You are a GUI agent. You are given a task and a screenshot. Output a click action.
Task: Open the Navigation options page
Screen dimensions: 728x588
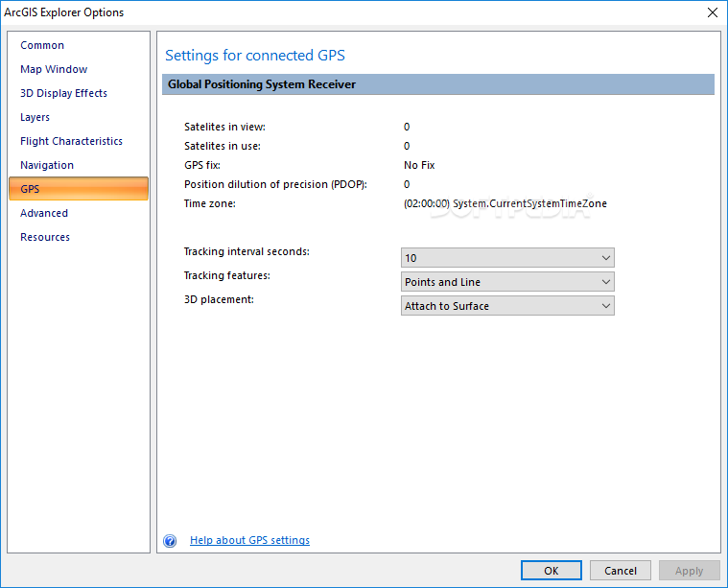pyautogui.click(x=47, y=165)
